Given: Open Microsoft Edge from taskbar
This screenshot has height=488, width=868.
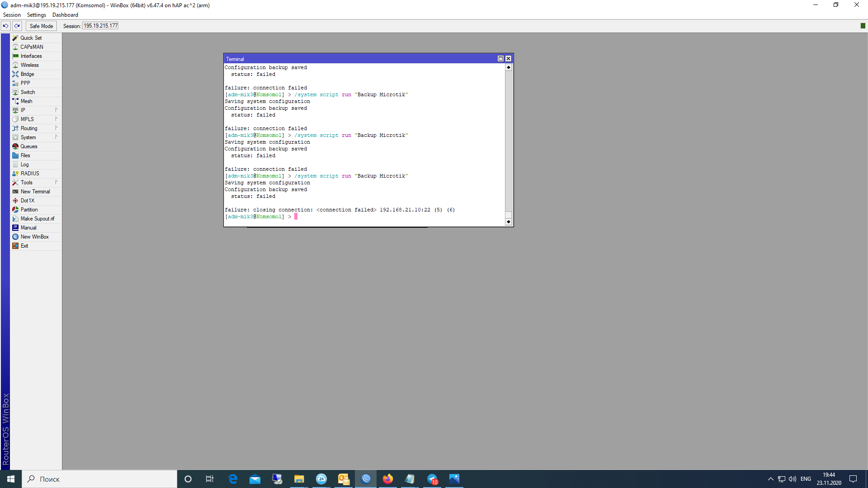Looking at the screenshot, I should click(233, 479).
